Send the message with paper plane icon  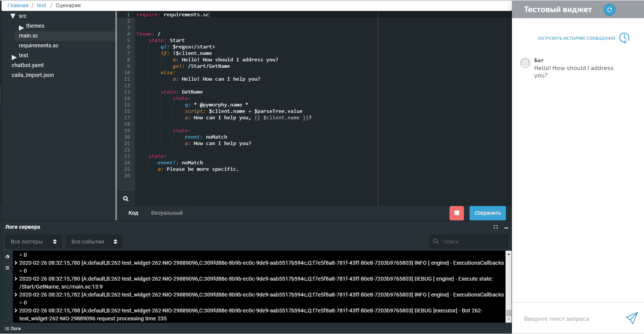[631, 318]
